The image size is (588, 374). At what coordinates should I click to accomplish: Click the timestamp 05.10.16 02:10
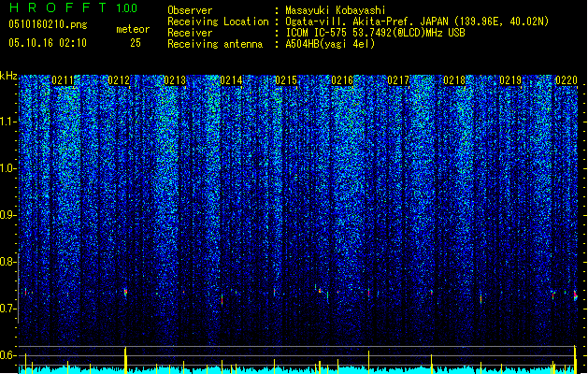48,42
